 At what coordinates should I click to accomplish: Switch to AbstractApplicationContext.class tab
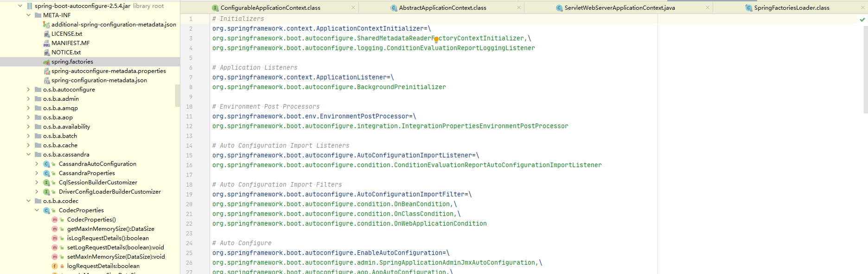coord(442,8)
